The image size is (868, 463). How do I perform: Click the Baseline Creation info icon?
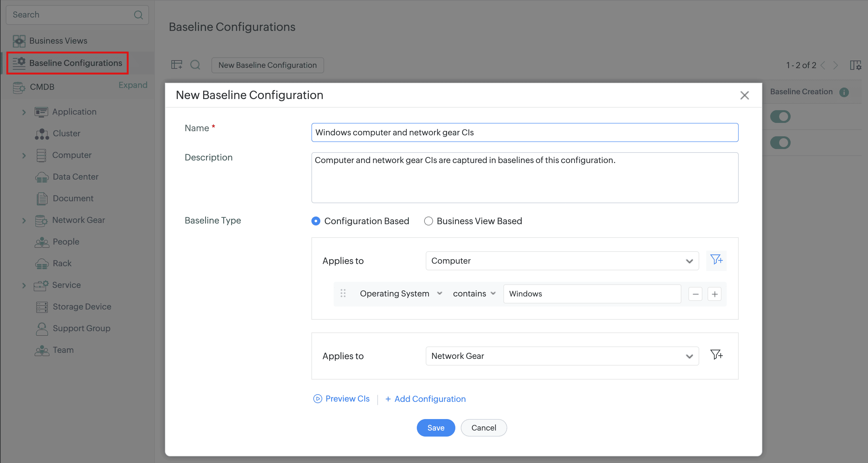click(x=844, y=92)
